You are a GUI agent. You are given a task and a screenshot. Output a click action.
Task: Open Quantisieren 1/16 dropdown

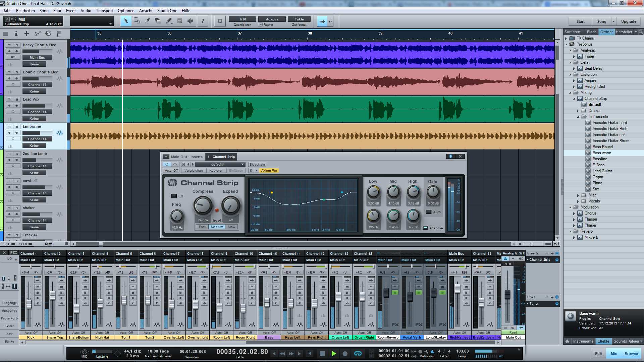tap(243, 19)
